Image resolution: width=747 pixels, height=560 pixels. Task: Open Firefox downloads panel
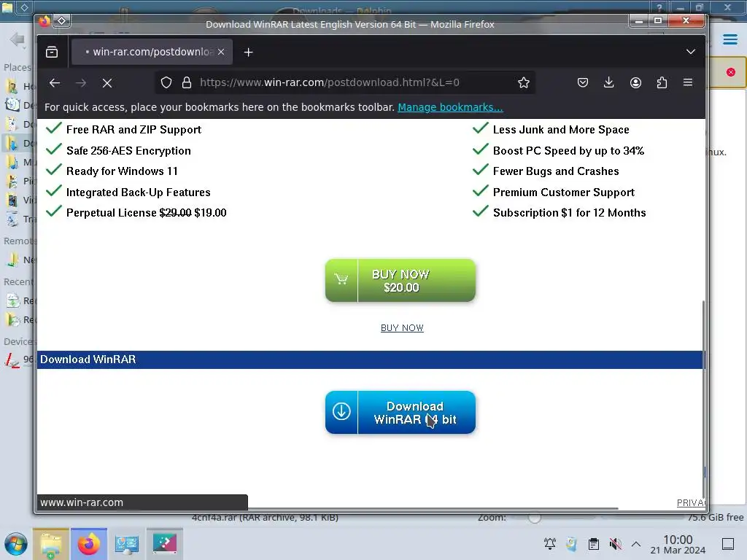[x=609, y=82]
